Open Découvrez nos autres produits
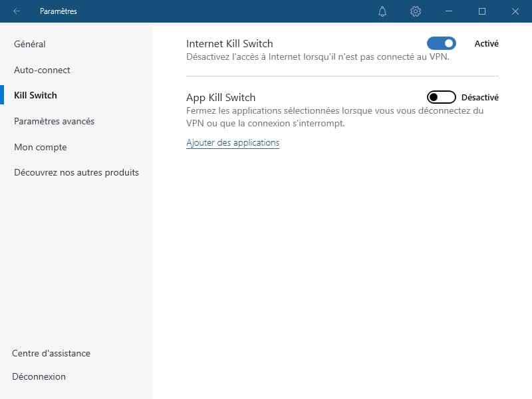Screen dimensions: 532x399 tap(76, 172)
